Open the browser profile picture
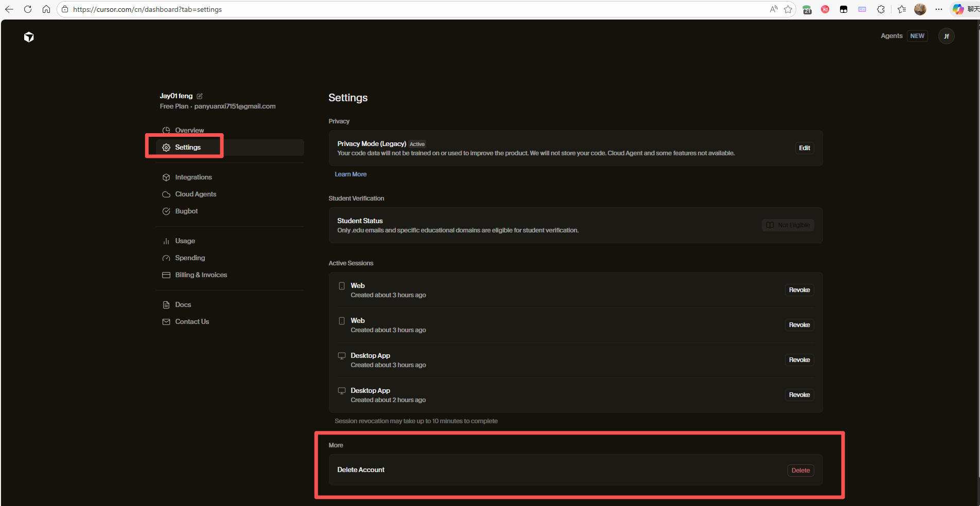Screen dimensions: 980x506 pos(920,9)
